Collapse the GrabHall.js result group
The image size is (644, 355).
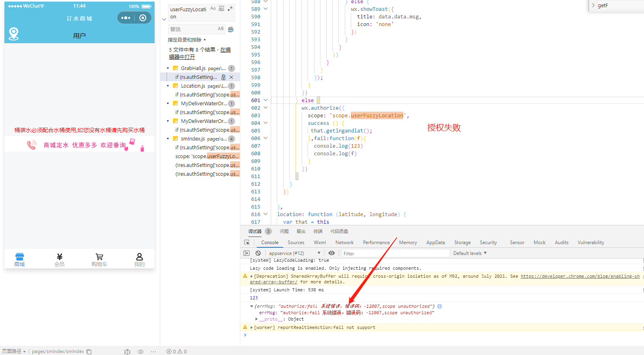[168, 68]
